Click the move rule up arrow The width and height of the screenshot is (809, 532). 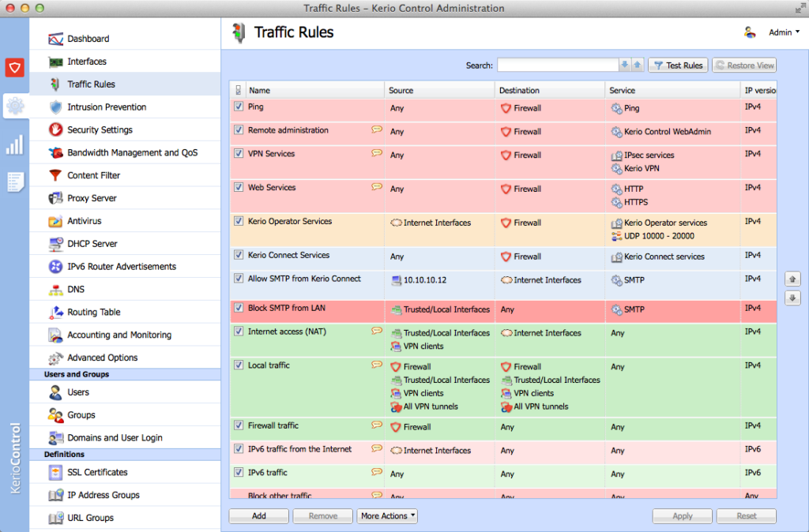[792, 279]
